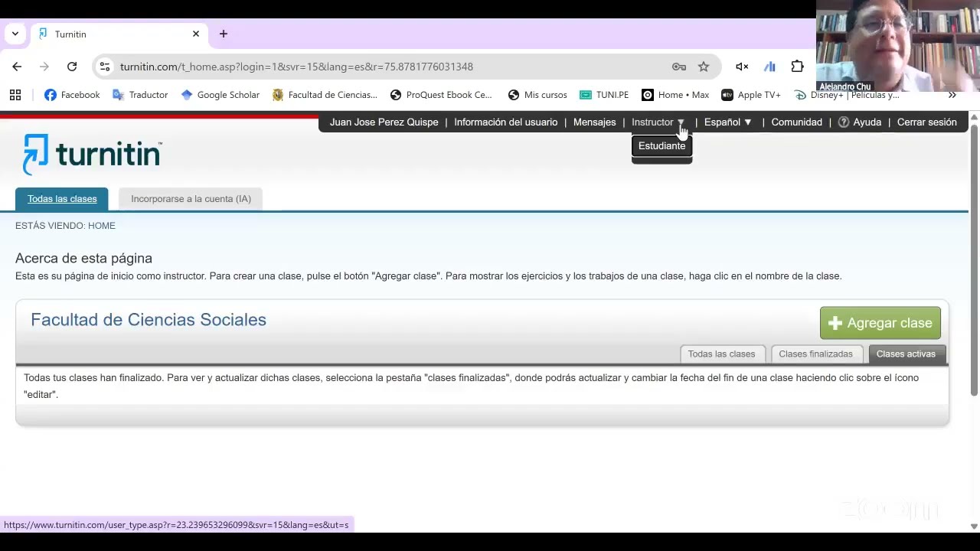Show more bookmarks with the chevron
980x551 pixels.
click(x=952, y=95)
